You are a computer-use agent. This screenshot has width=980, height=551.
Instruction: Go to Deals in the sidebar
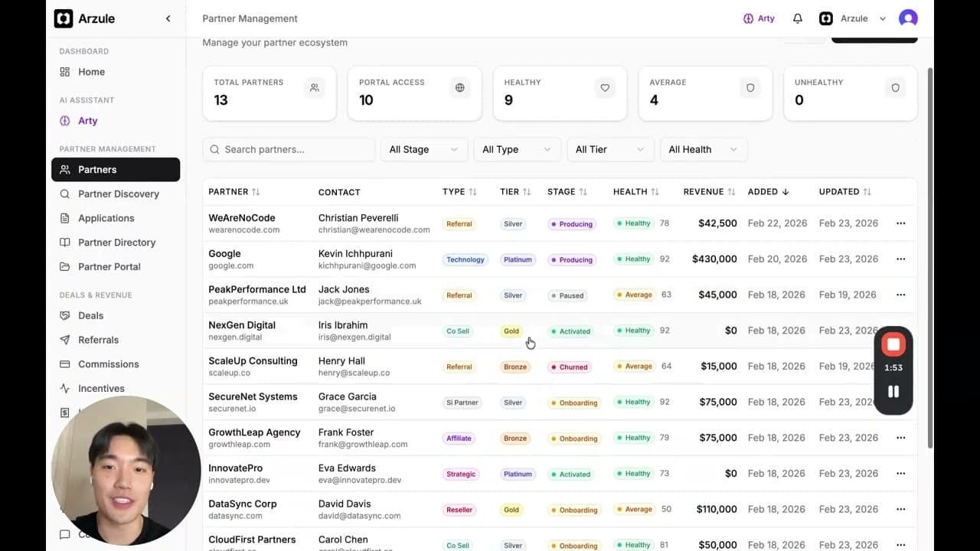click(x=90, y=315)
